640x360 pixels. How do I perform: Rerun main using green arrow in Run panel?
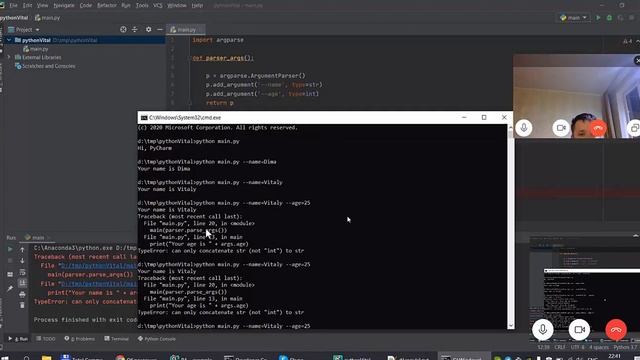[10, 249]
